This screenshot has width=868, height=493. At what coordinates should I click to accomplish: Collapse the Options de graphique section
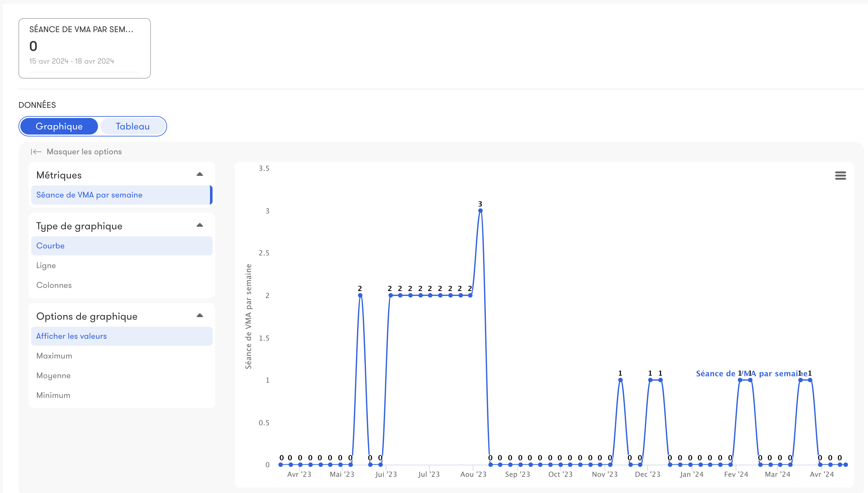tap(199, 316)
